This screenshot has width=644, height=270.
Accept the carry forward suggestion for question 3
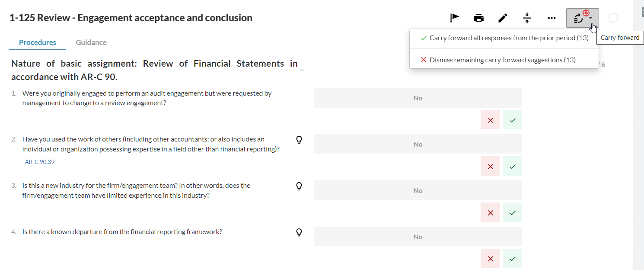tap(512, 212)
